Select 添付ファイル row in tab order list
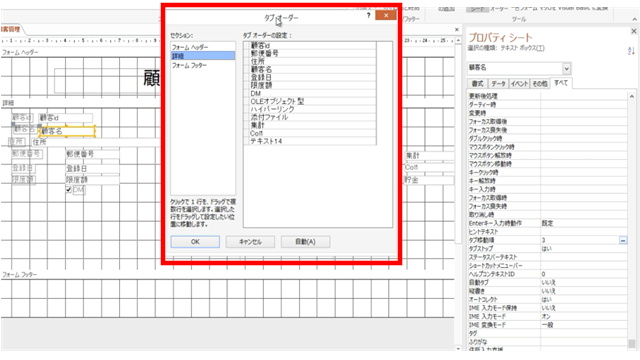Screen dimensions: 640x360 coord(310,117)
